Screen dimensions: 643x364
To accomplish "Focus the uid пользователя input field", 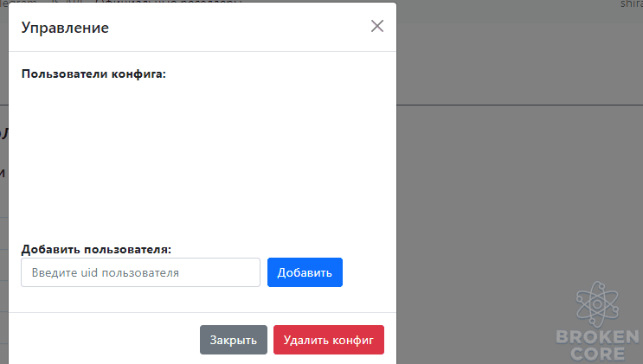I will click(141, 272).
